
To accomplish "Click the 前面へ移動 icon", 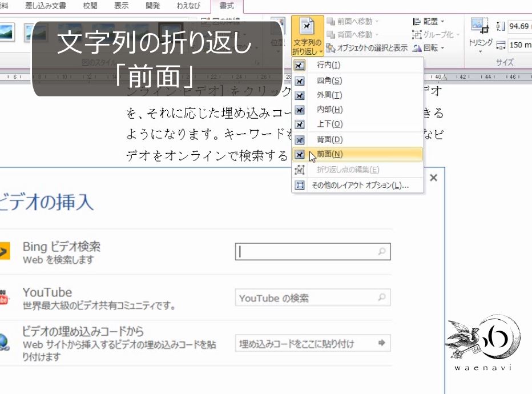I will 331,21.
